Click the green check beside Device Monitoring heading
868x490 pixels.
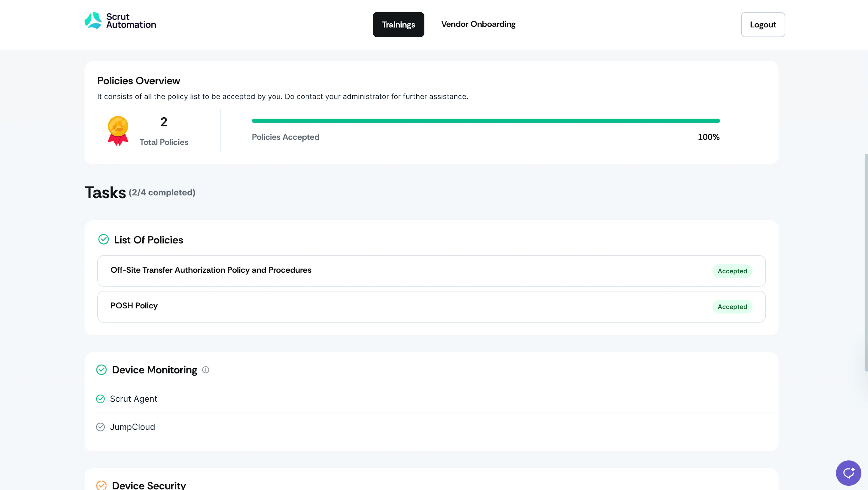coord(101,370)
